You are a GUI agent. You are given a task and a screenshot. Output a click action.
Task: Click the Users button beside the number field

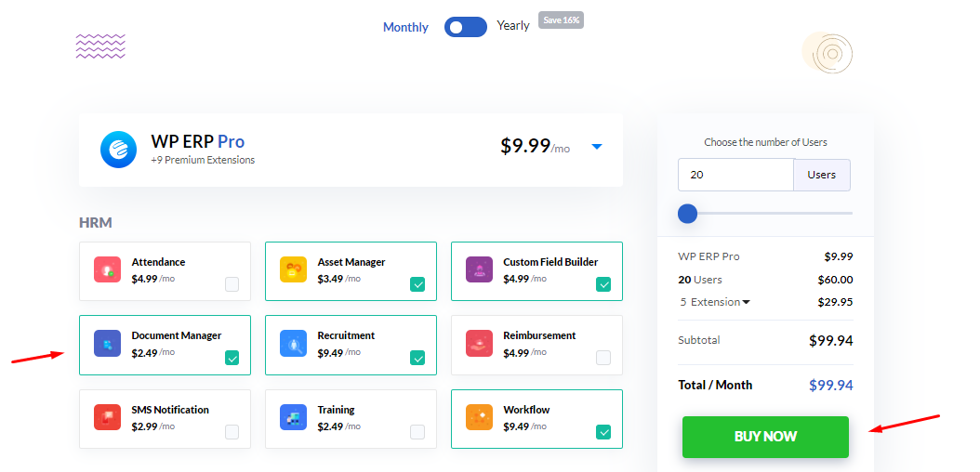point(821,175)
